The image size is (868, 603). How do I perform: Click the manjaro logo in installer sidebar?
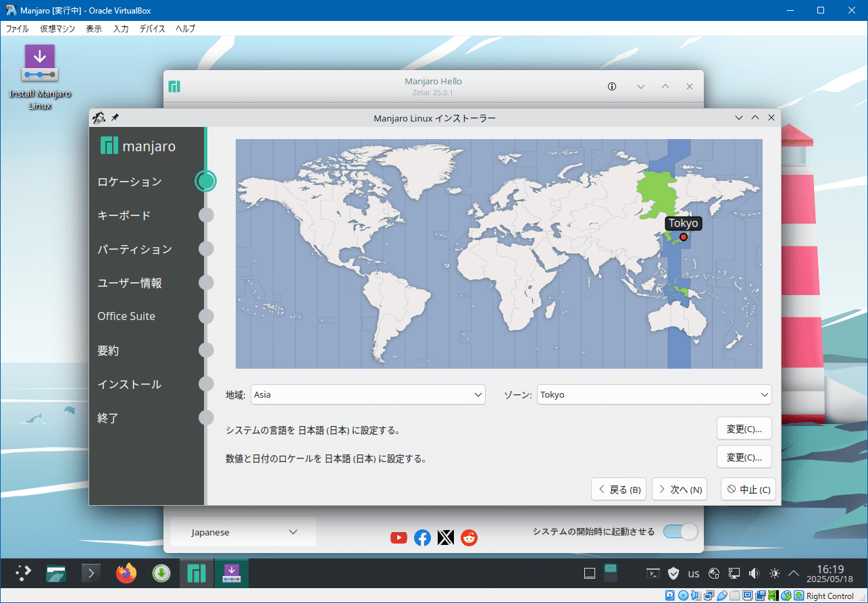pyautogui.click(x=138, y=145)
